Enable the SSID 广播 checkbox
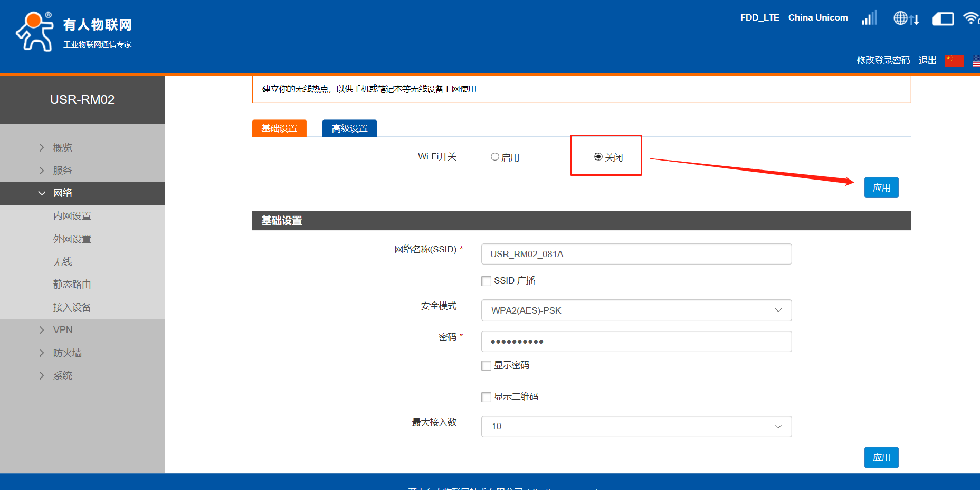 pyautogui.click(x=486, y=281)
